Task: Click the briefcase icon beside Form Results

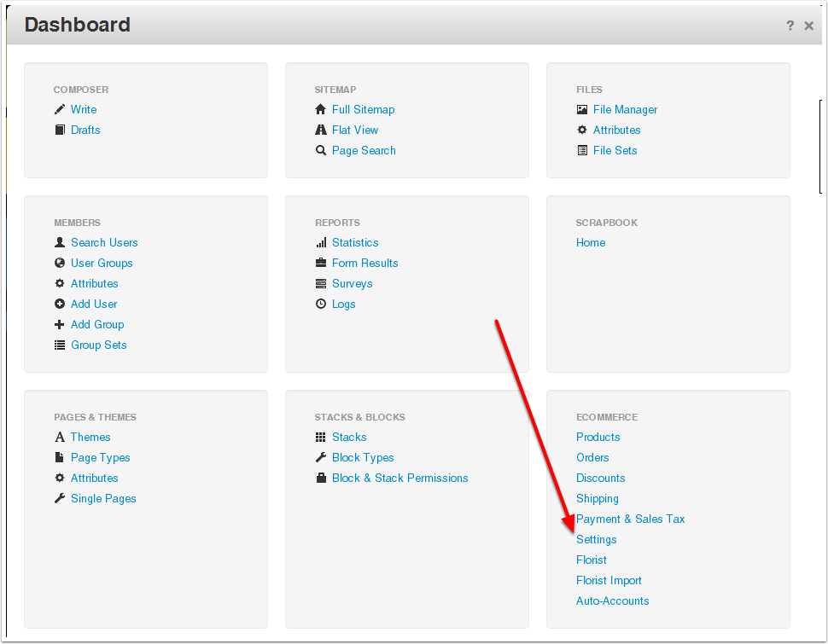Action: [x=321, y=263]
